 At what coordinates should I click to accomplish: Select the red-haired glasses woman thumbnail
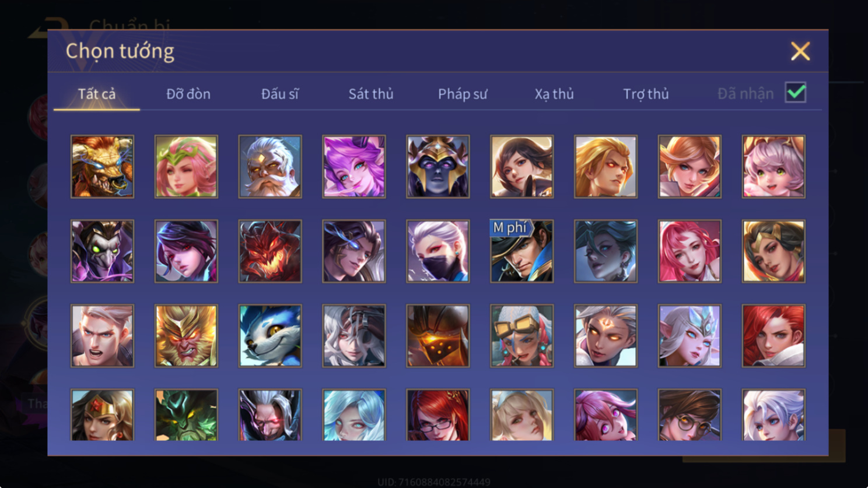(438, 415)
